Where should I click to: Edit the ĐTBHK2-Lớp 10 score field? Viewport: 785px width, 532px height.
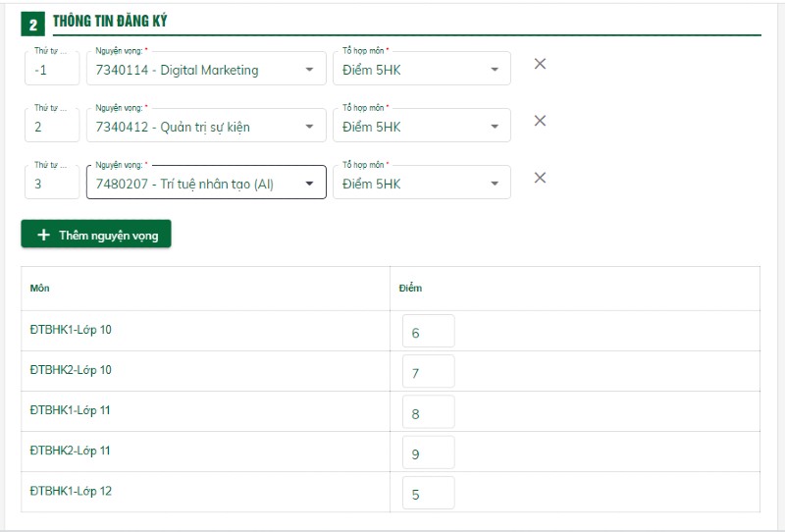[x=429, y=371]
